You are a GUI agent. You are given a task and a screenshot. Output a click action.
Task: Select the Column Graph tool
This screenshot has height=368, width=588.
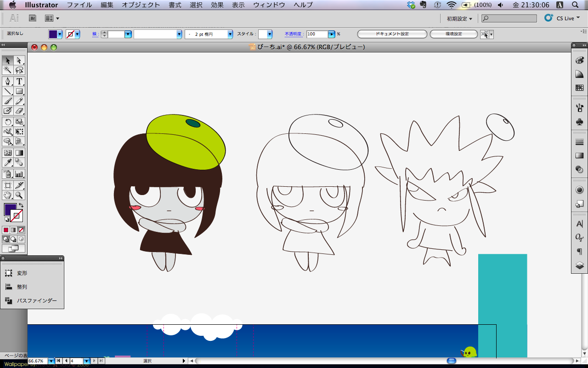[19, 174]
